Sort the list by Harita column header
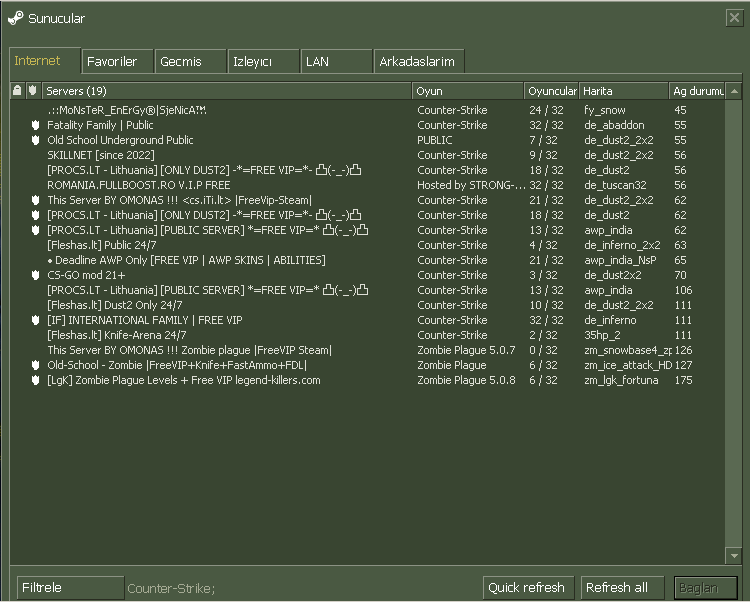The height and width of the screenshot is (602, 750). (x=623, y=91)
